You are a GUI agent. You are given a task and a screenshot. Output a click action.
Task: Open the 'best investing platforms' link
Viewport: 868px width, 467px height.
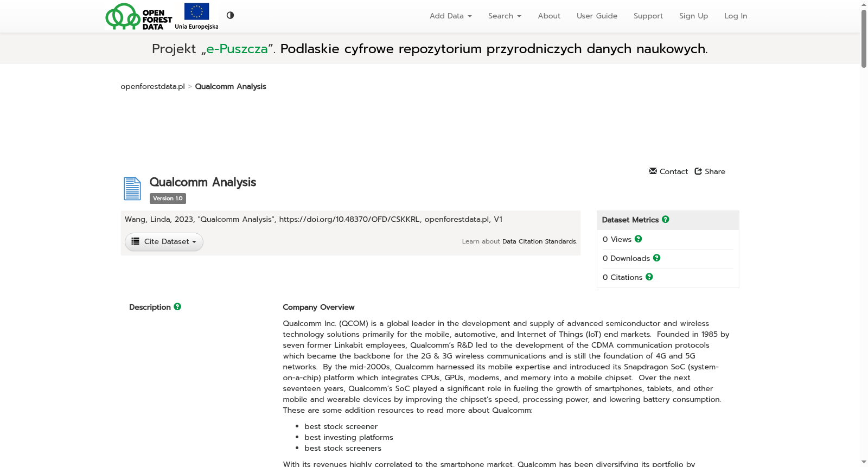coord(349,437)
